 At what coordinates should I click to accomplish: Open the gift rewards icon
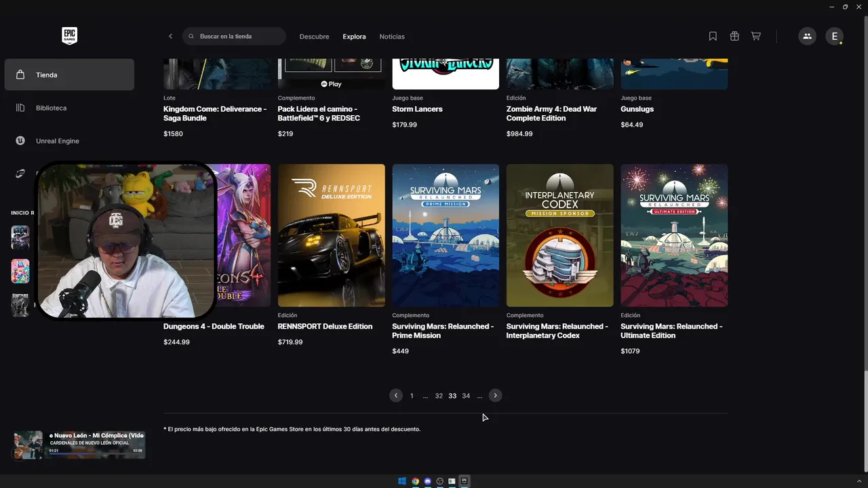(x=734, y=37)
